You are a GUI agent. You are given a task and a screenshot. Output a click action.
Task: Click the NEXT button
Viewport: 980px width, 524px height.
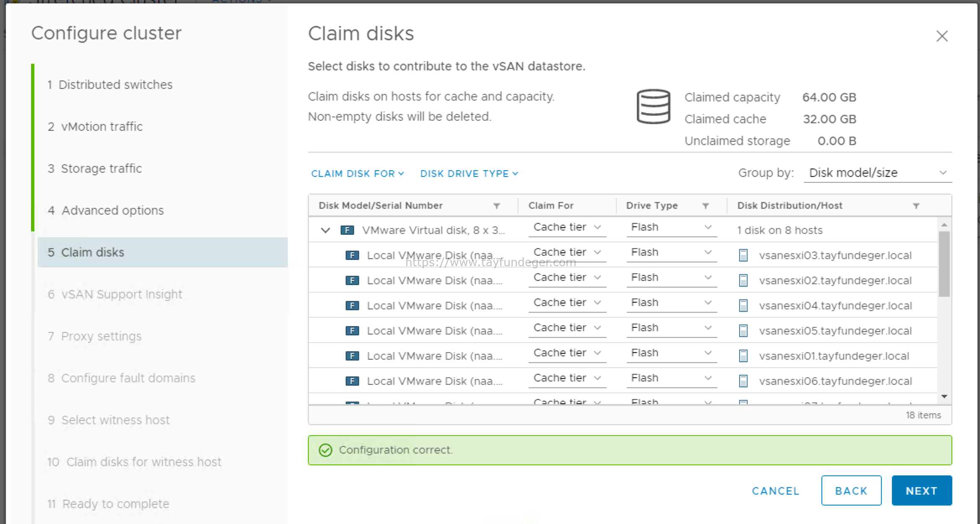[922, 490]
